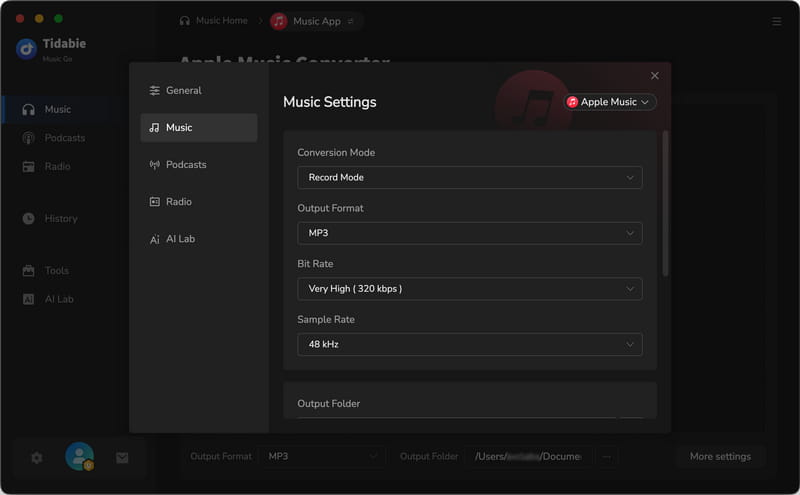800x495 pixels.
Task: Click the Tidabie logo icon
Action: (27, 49)
